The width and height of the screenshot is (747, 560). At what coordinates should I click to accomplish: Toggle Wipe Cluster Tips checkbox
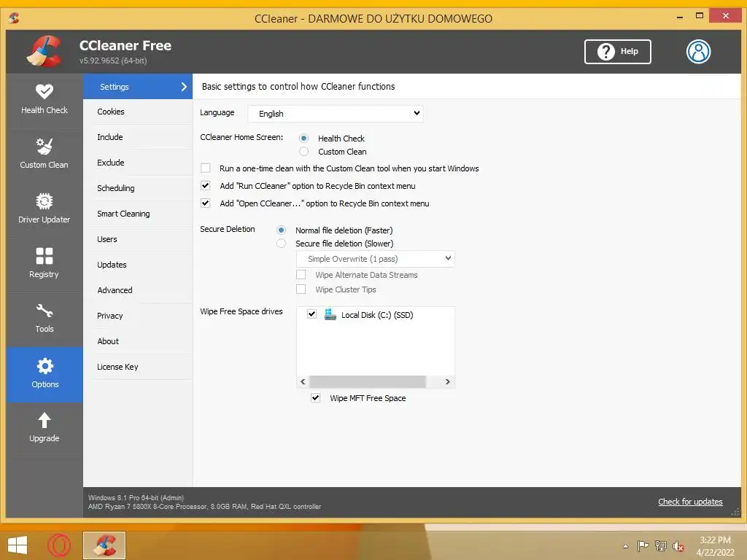click(x=301, y=289)
